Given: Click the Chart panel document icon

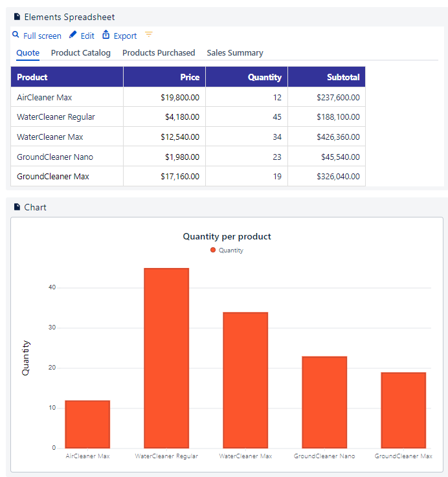Looking at the screenshot, I should click(x=17, y=207).
